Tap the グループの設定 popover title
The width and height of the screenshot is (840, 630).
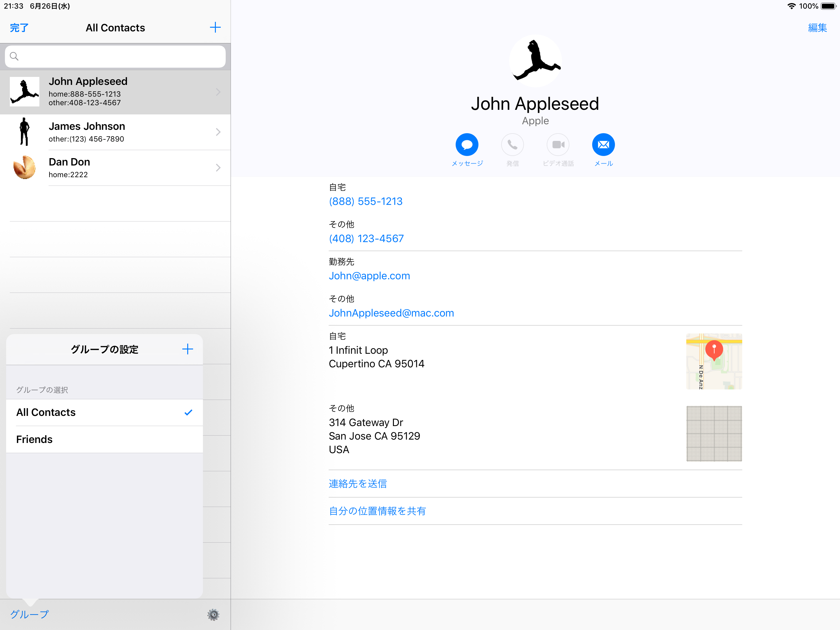pos(105,349)
